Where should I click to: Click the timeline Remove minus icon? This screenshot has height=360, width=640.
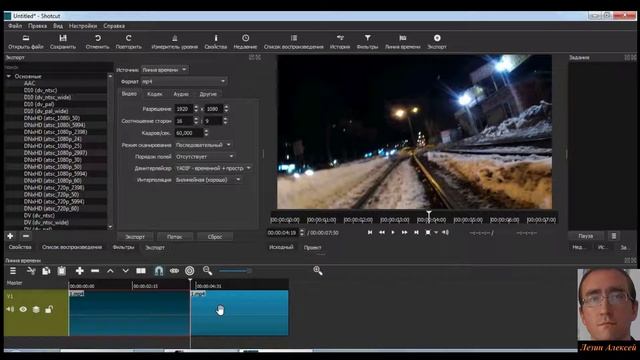pos(95,271)
